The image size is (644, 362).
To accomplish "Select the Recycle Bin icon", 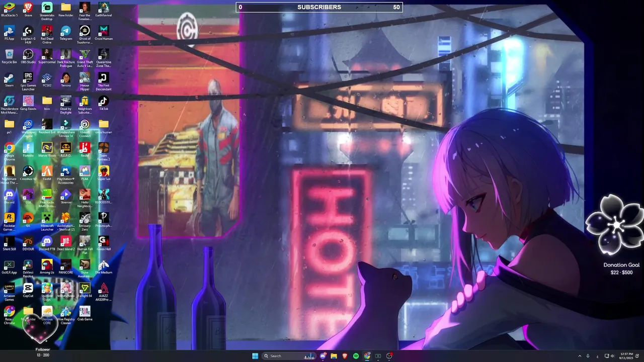I will [9, 54].
